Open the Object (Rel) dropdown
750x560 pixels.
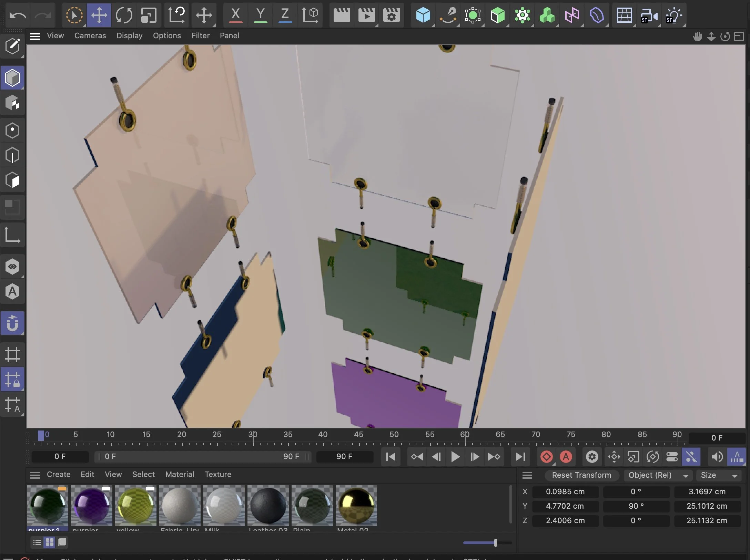coord(658,475)
